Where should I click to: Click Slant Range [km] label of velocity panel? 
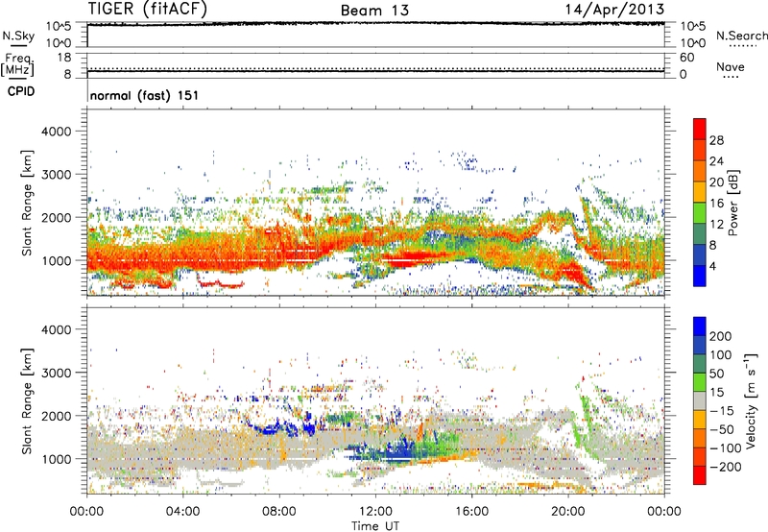click(27, 401)
